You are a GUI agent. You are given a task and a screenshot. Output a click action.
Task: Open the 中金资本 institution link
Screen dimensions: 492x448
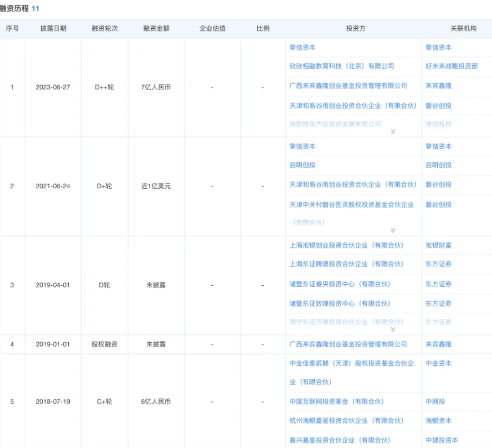(438, 364)
